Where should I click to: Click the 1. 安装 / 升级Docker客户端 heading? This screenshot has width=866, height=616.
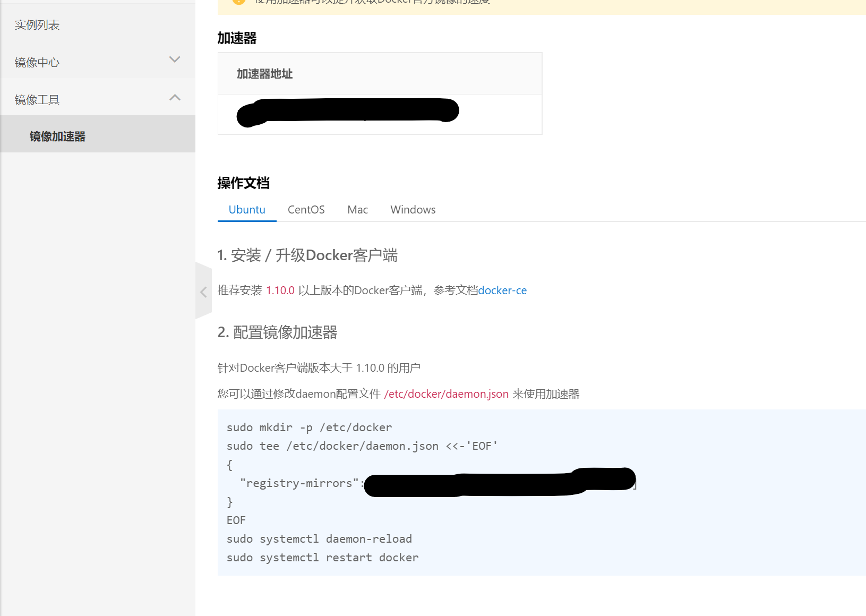(307, 255)
